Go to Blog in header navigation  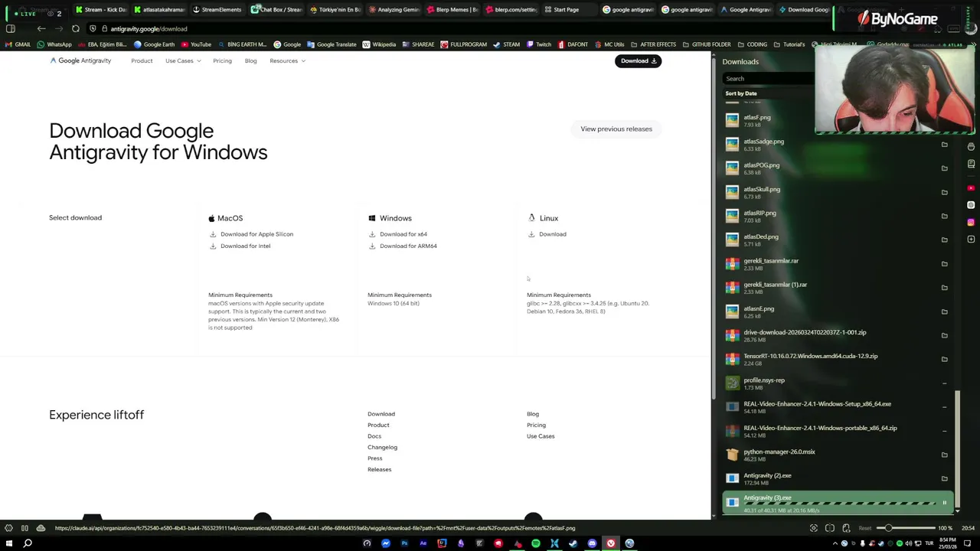[250, 60]
